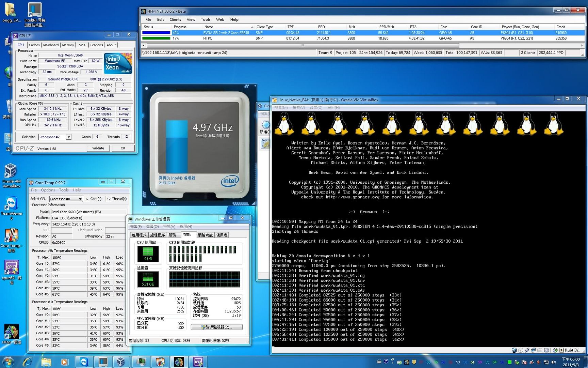Image resolution: width=588 pixels, height=368 pixels.
Task: Open Clients menu in HFM.NET
Action: pos(175,20)
